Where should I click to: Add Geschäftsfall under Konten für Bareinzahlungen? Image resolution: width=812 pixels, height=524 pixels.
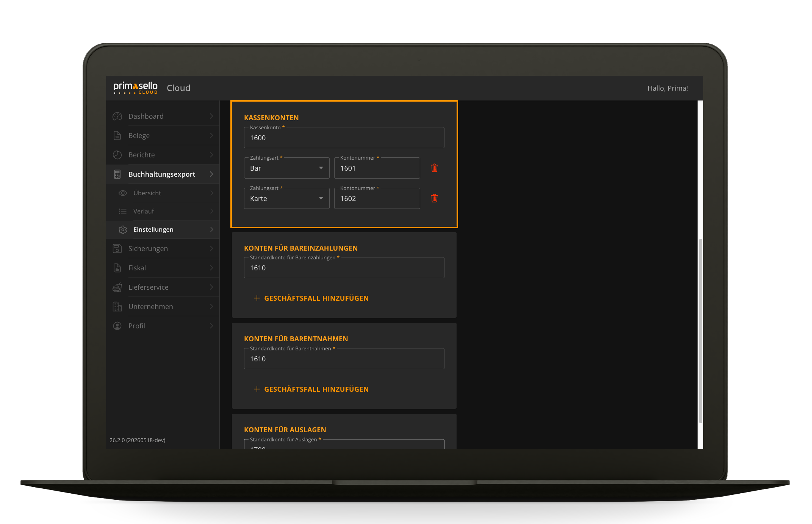pyautogui.click(x=311, y=298)
